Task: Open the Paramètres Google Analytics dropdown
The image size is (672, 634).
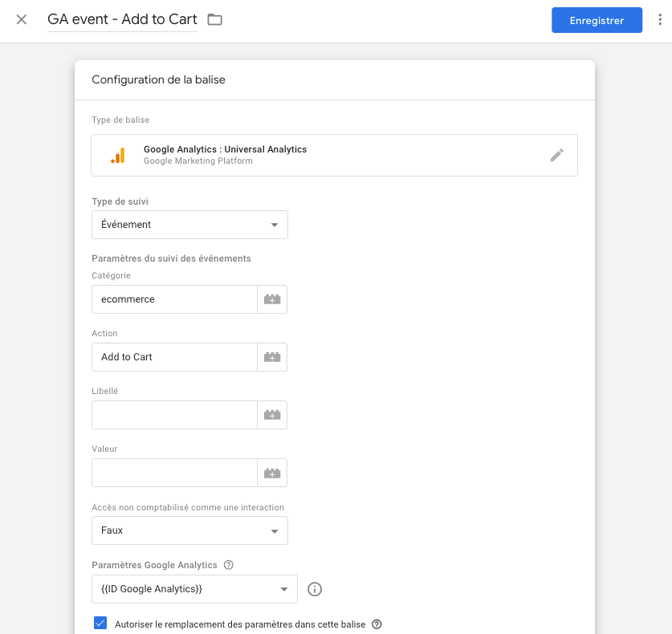Action: click(194, 589)
